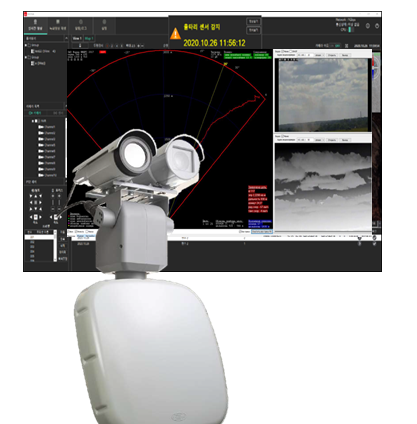Click the PTZ pan right arrow

coord(40,202)
